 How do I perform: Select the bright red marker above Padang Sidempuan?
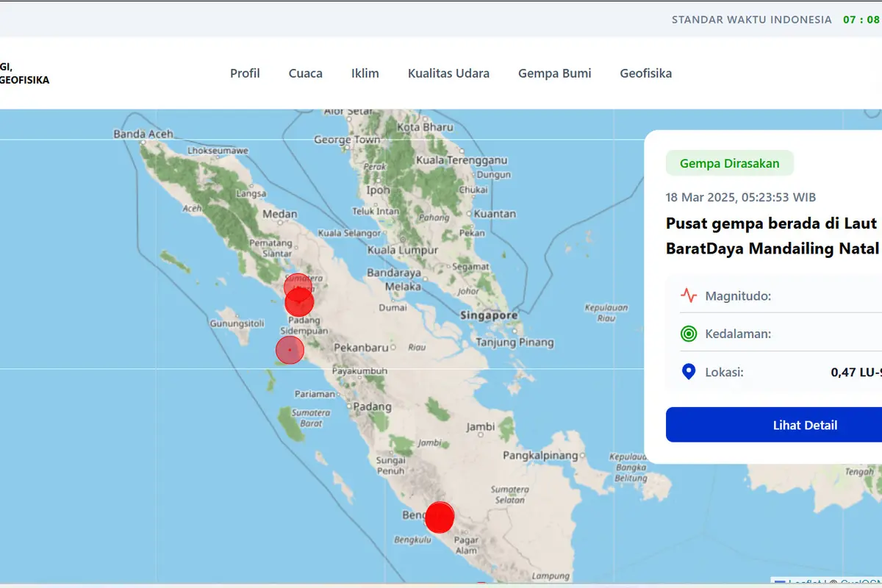point(299,301)
